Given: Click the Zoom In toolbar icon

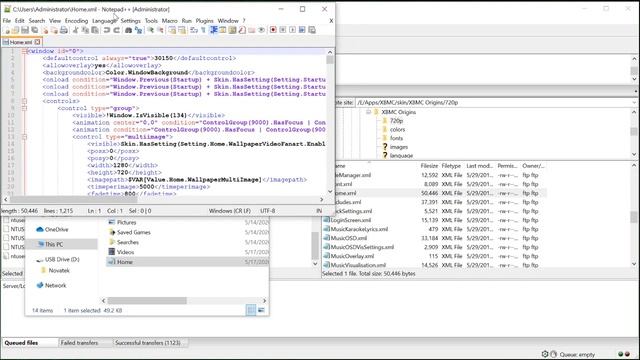Looking at the screenshot, I should pos(150,30).
